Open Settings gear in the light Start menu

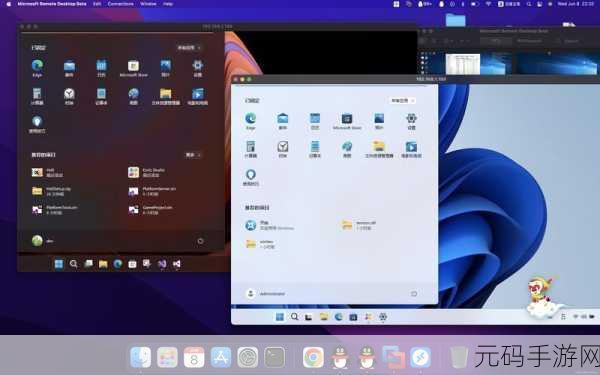tap(411, 121)
